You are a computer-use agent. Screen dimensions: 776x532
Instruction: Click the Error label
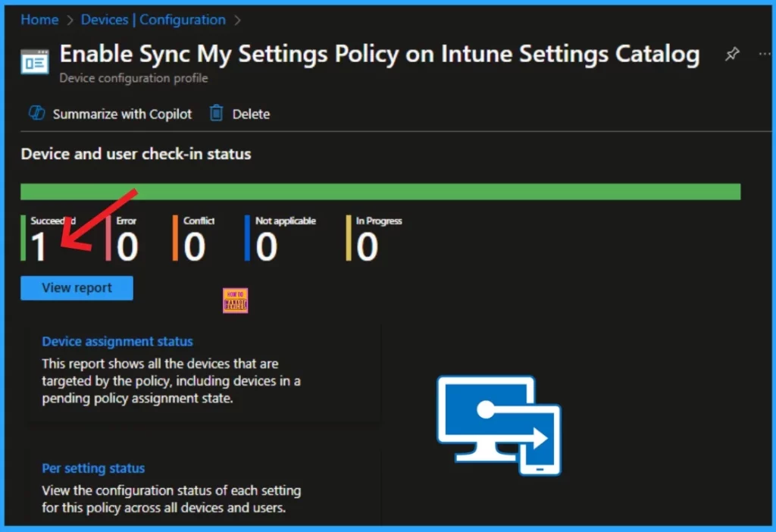127,221
